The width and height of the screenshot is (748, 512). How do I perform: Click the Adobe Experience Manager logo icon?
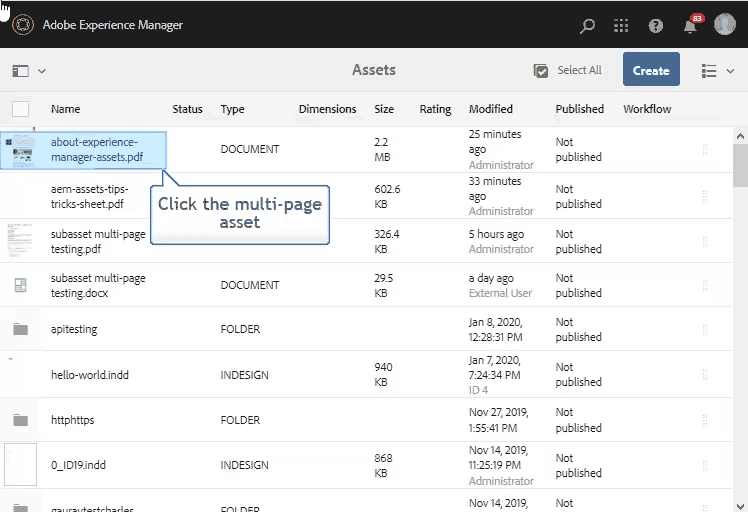[x=21, y=25]
